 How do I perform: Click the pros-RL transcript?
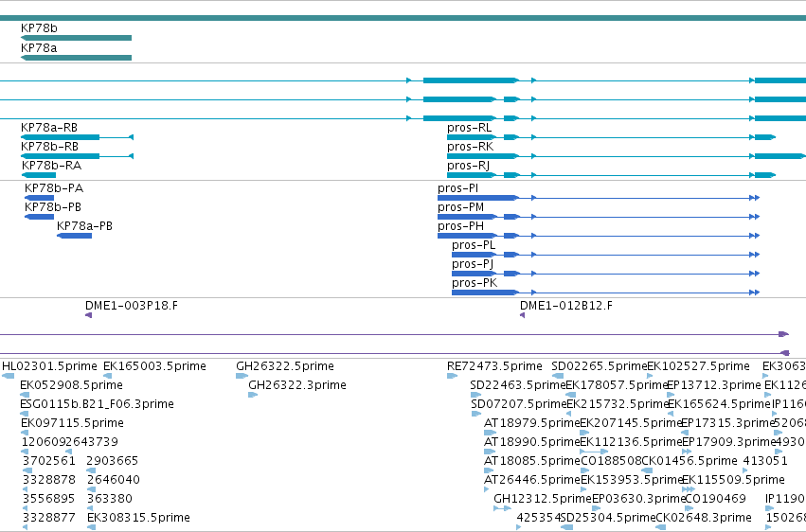point(611,137)
